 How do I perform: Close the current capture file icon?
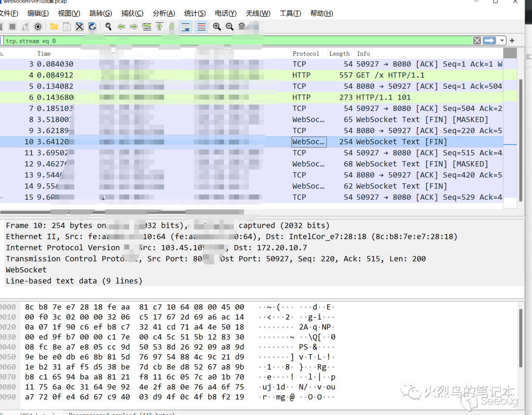(79, 27)
